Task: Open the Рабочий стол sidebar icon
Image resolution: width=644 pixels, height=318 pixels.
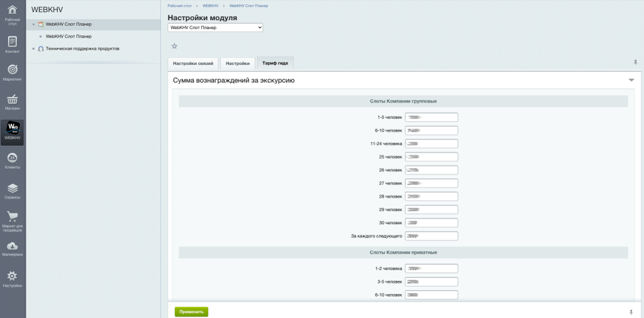Action: point(12,13)
